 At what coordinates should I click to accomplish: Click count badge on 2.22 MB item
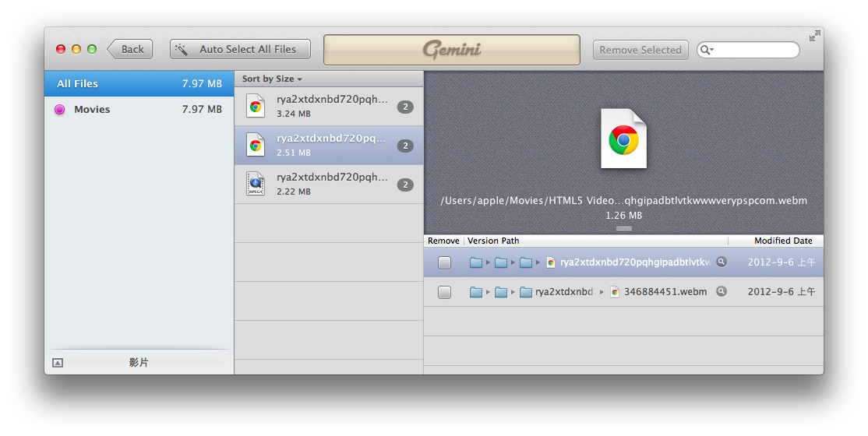[x=405, y=185]
